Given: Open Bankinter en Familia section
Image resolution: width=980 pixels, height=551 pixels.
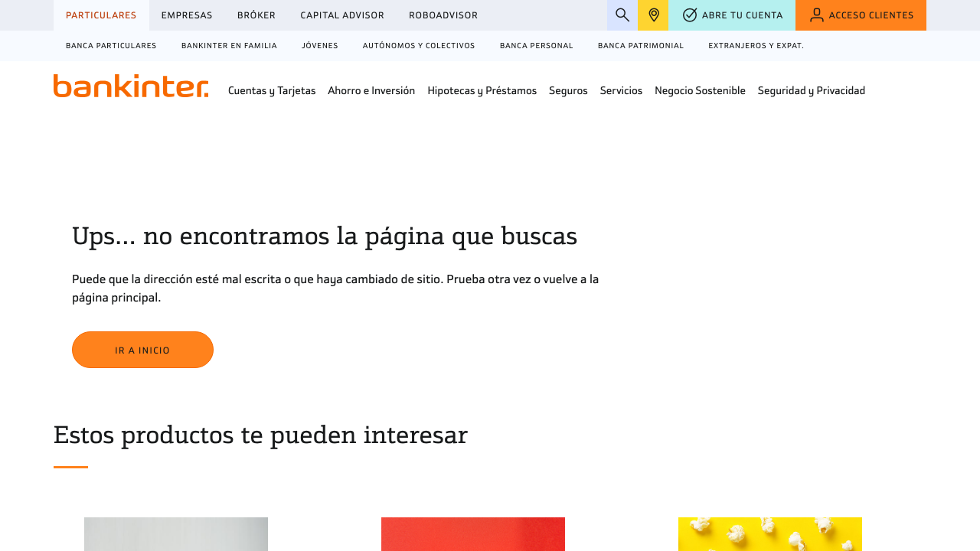Looking at the screenshot, I should click(229, 46).
